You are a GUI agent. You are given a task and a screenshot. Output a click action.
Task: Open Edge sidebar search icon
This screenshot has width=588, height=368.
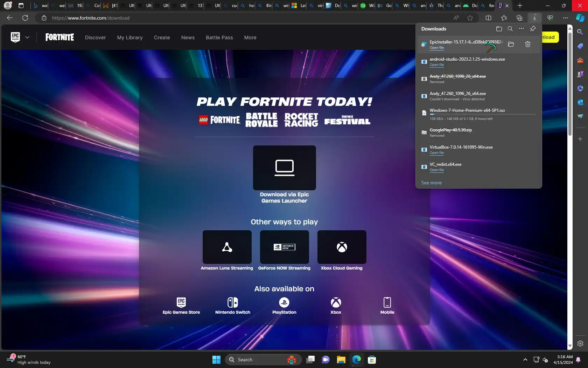coord(580,32)
